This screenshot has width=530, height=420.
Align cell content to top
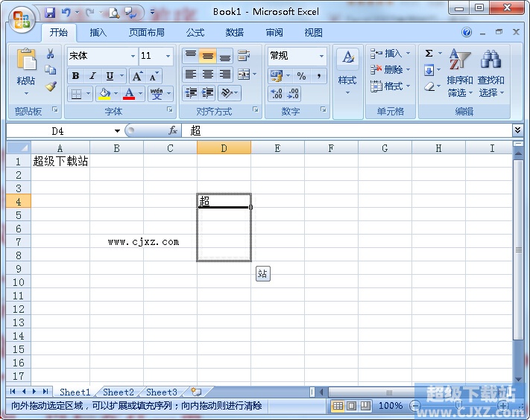click(191, 56)
